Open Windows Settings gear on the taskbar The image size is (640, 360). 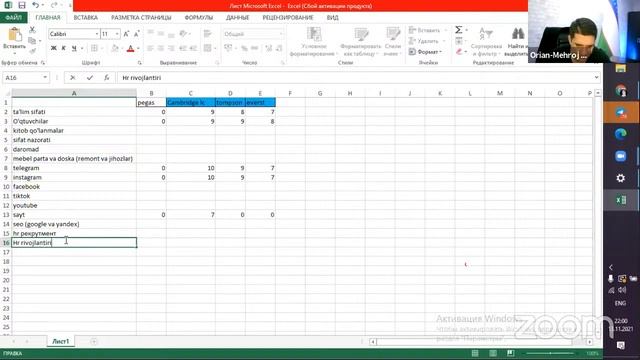(621, 178)
